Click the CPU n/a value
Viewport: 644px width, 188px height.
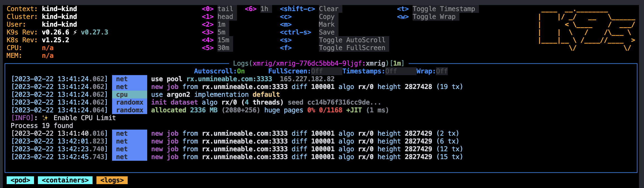pyautogui.click(x=48, y=48)
